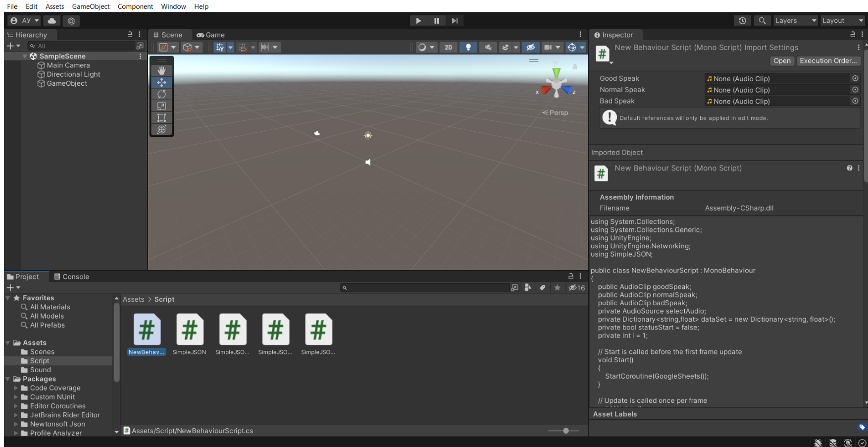Select the Scale tool
This screenshot has width=868, height=447.
pos(161,106)
